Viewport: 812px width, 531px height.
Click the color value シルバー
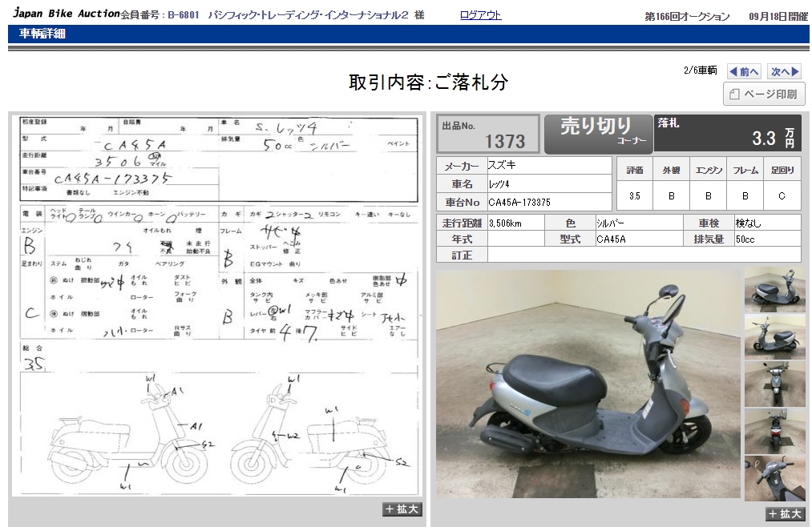tap(639, 223)
